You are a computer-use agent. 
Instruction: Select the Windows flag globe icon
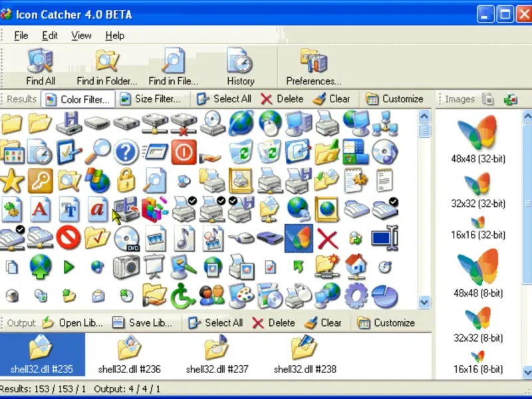[97, 180]
